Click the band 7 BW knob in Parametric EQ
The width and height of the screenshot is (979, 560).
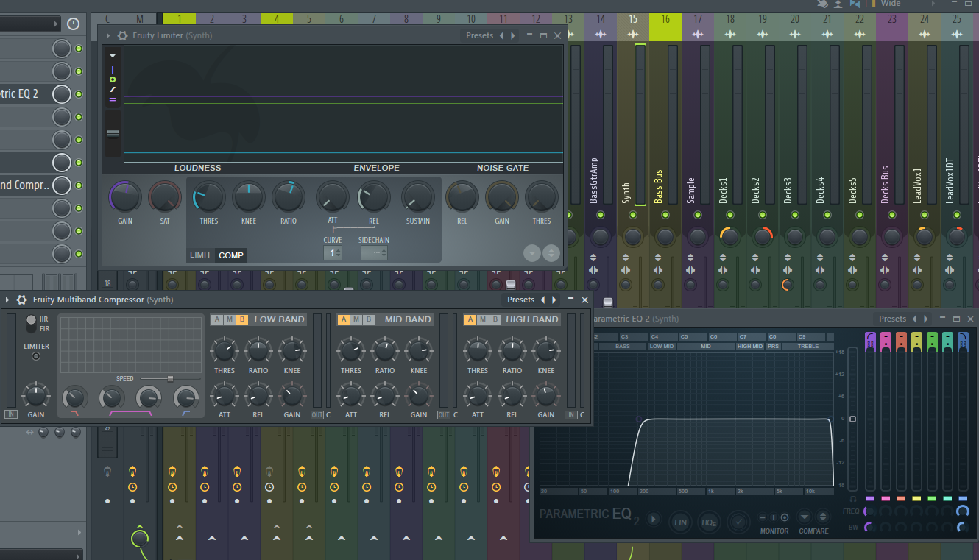pos(963,527)
